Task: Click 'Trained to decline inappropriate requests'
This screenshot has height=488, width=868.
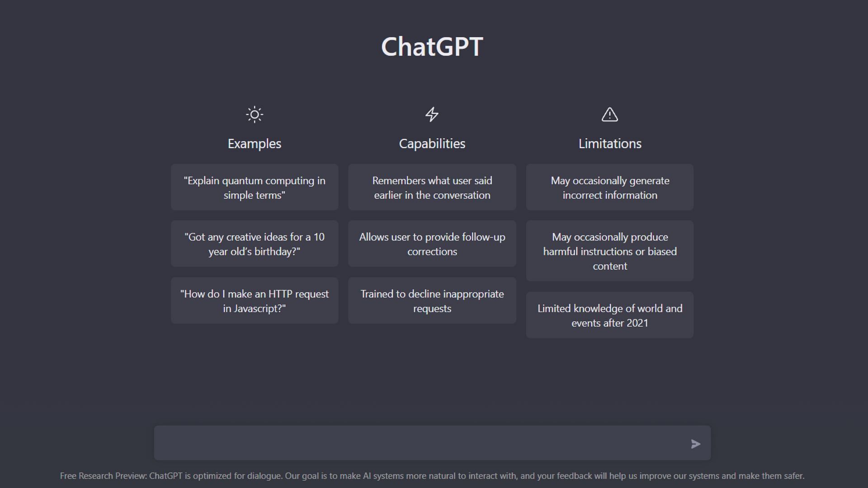Action: 432,301
